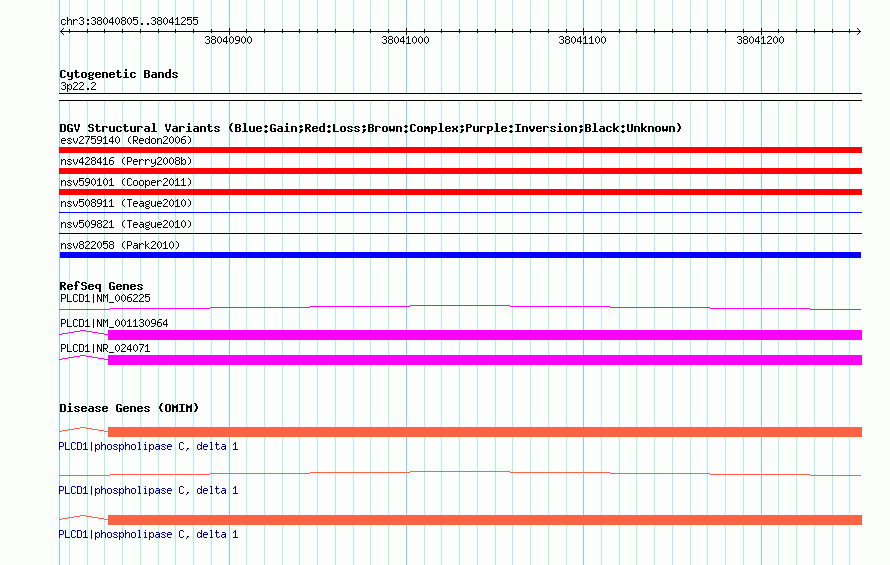Select the PLCD1|NM_006225 transcript label
Image resolution: width=890 pixels, height=565 pixels.
105,298
